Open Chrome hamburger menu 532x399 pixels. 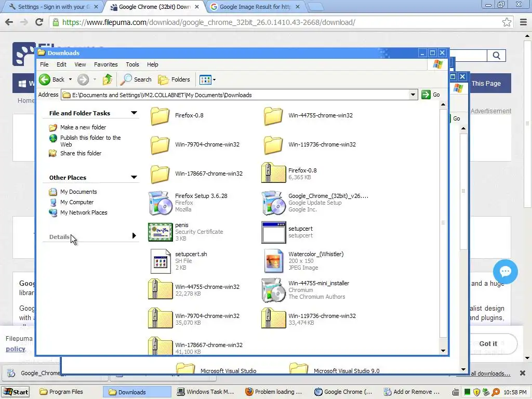click(524, 22)
